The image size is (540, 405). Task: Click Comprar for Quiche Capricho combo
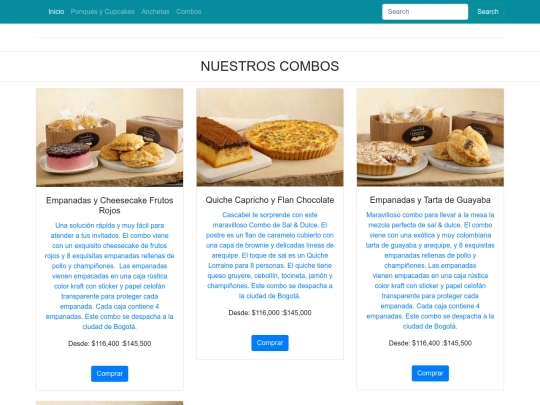click(270, 343)
